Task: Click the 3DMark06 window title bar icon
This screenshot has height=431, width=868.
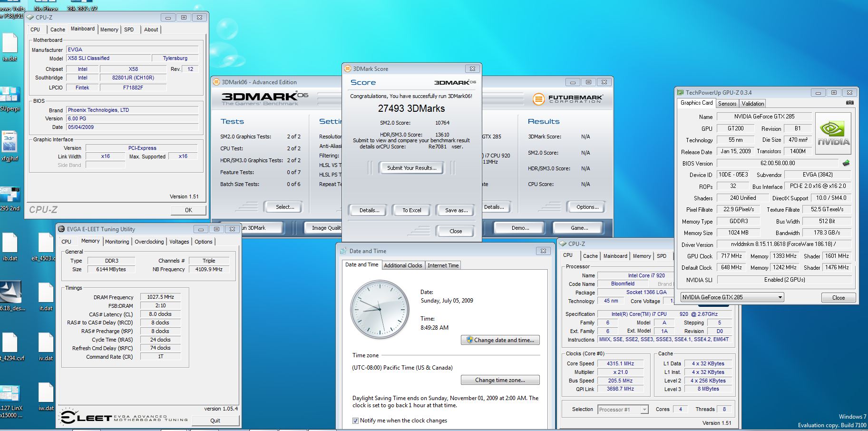Action: (x=216, y=82)
